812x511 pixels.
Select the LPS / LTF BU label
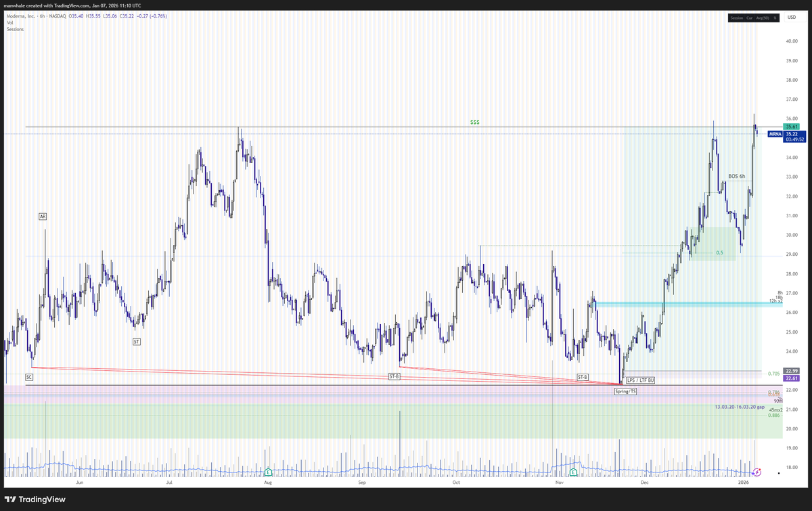click(x=640, y=380)
